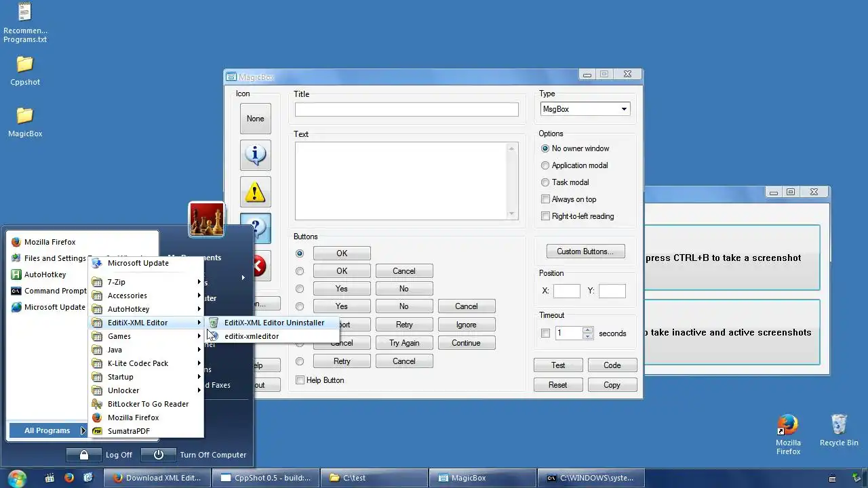Screen dimensions: 868x488
Task: Expand the Startup programs folder
Action: click(x=146, y=377)
